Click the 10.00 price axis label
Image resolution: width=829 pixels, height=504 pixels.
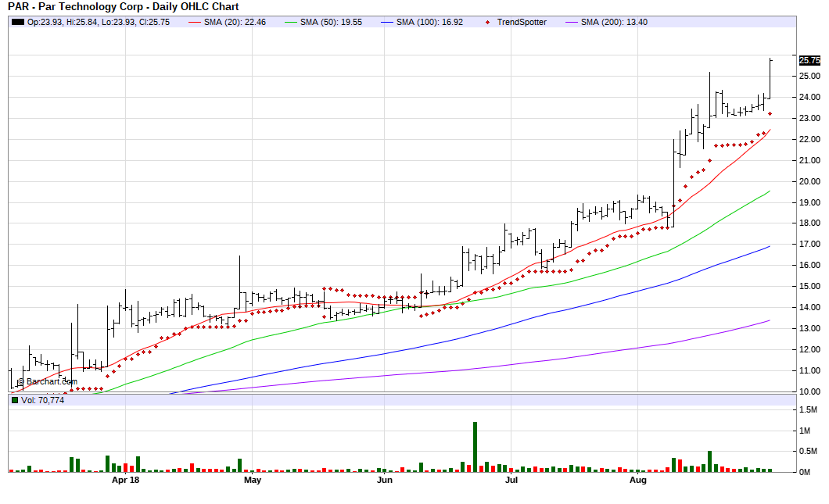click(809, 391)
